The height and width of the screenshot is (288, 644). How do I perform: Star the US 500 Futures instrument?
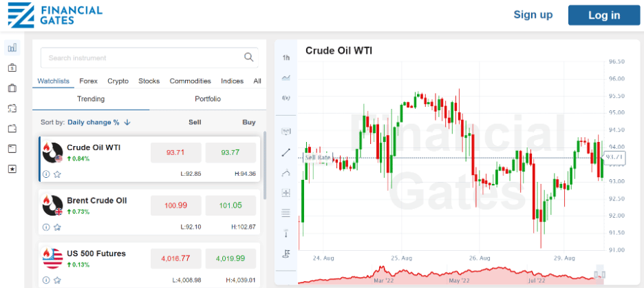point(58,280)
